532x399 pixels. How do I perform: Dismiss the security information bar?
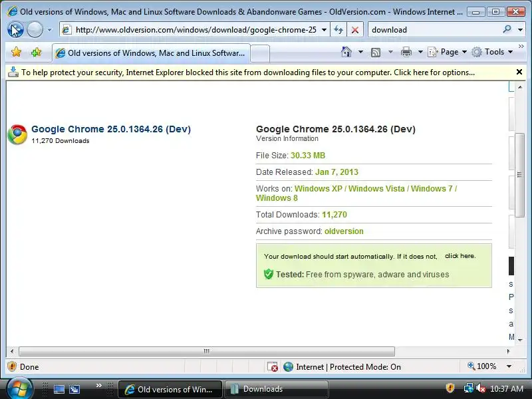(x=519, y=72)
